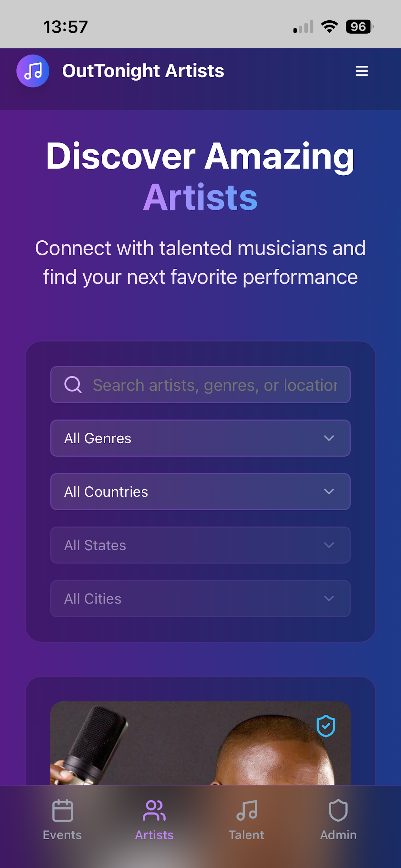
Task: Click the OutTonight Artists title
Action: (143, 71)
